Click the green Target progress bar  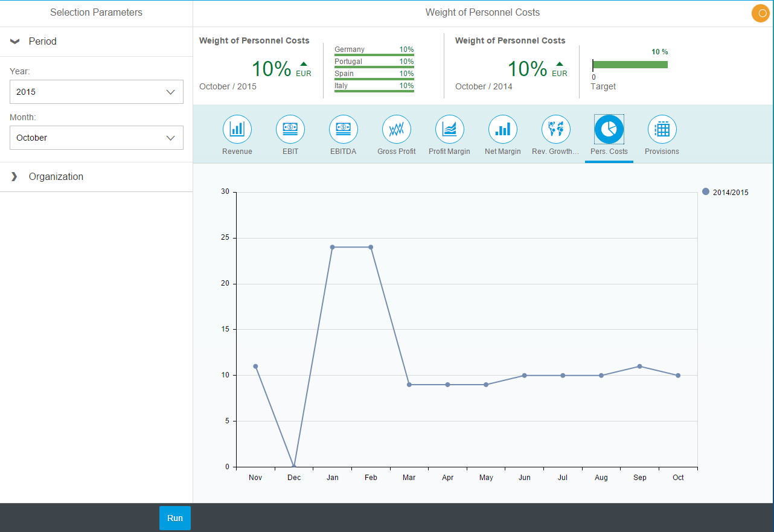coord(630,65)
